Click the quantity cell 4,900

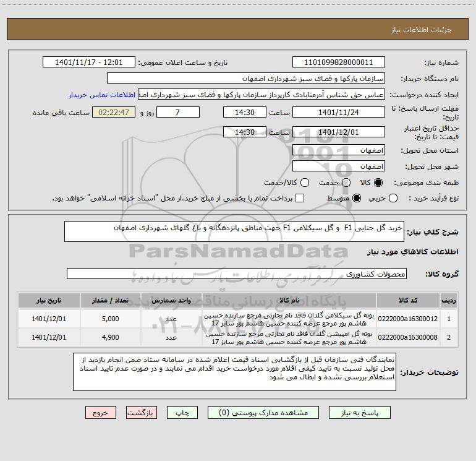(x=111, y=337)
